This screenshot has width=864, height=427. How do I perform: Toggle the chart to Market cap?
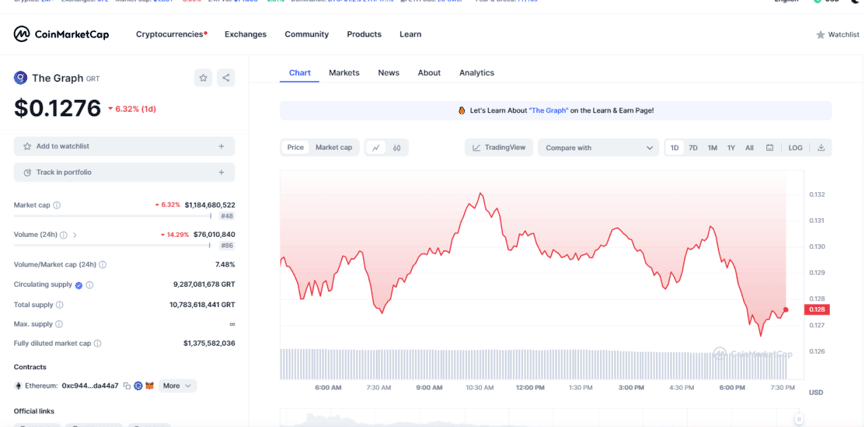334,148
